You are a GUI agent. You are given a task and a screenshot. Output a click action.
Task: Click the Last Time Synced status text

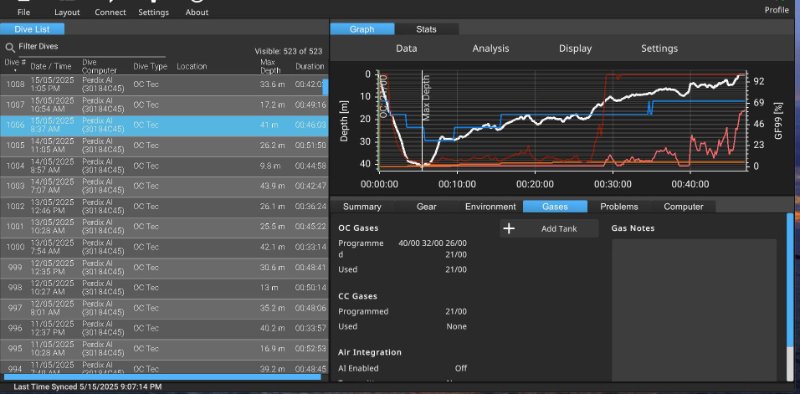coord(88,387)
